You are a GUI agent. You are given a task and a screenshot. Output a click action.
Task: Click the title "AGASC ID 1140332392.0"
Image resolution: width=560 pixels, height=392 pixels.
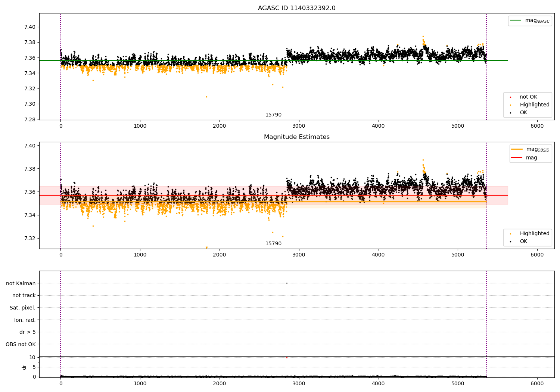tap(296, 8)
